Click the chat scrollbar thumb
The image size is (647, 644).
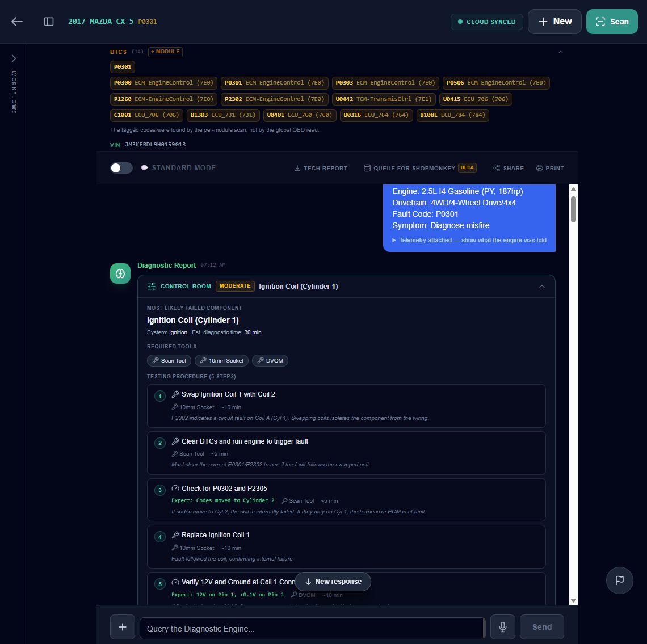573,209
